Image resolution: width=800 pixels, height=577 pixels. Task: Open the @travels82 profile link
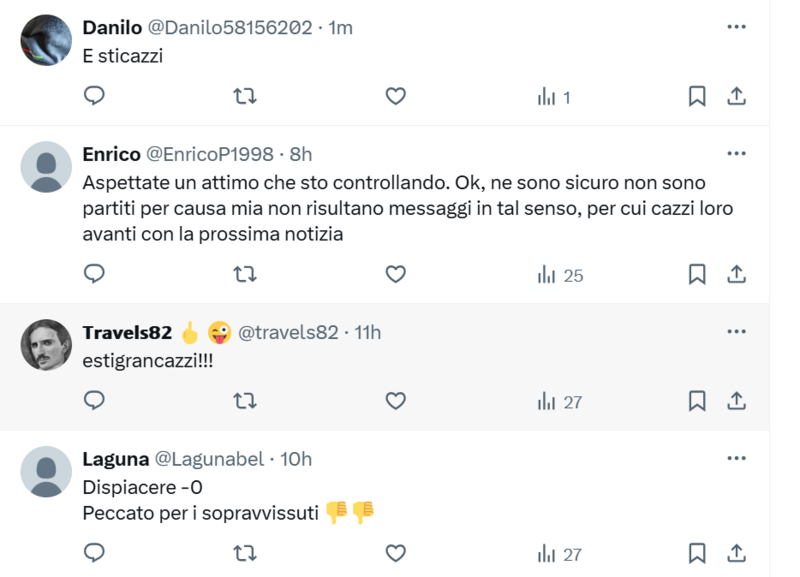pos(288,333)
